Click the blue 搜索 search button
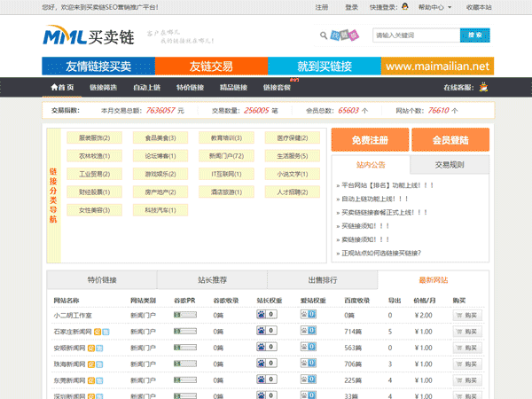 point(473,35)
